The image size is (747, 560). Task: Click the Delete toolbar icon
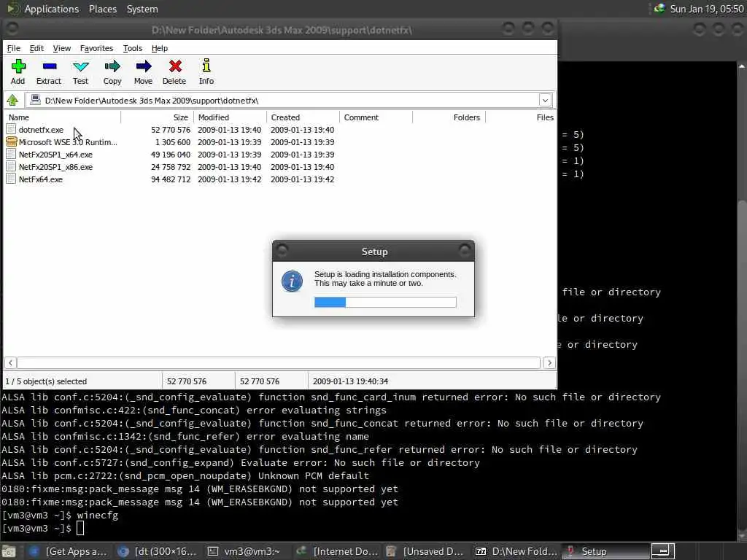coord(175,66)
